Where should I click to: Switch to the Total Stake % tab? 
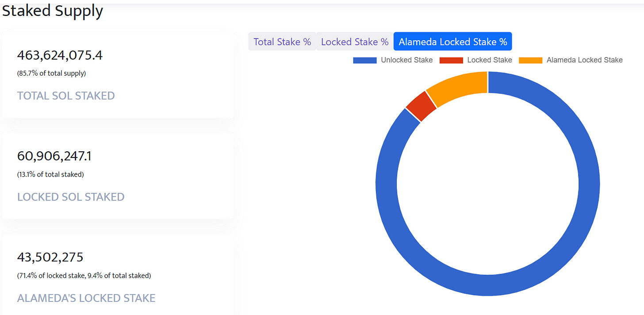pos(282,42)
